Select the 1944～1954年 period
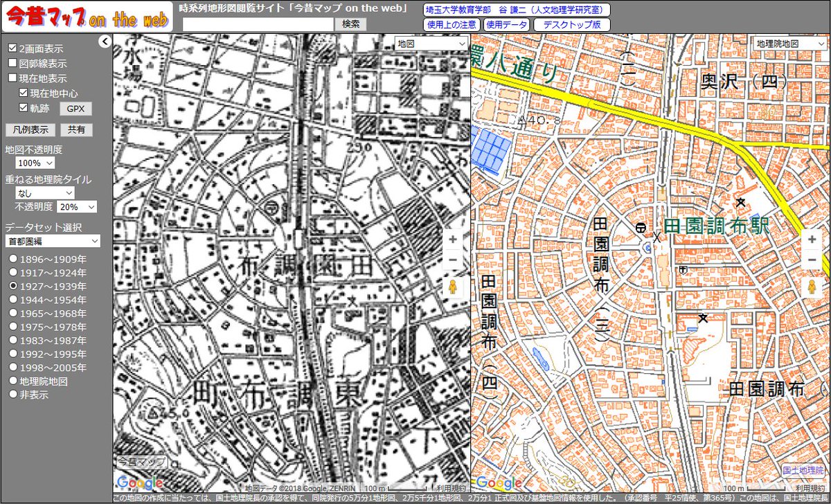Screen dimensions: 831x504 tap(12, 299)
